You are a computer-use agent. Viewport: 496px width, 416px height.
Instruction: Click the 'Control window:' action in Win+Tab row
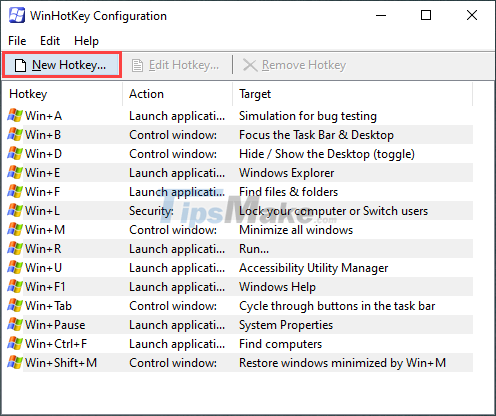point(173,306)
